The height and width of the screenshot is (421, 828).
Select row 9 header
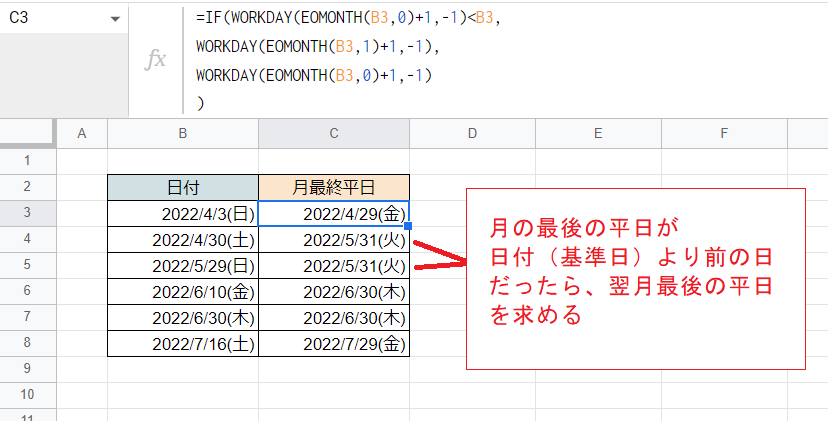tap(27, 369)
